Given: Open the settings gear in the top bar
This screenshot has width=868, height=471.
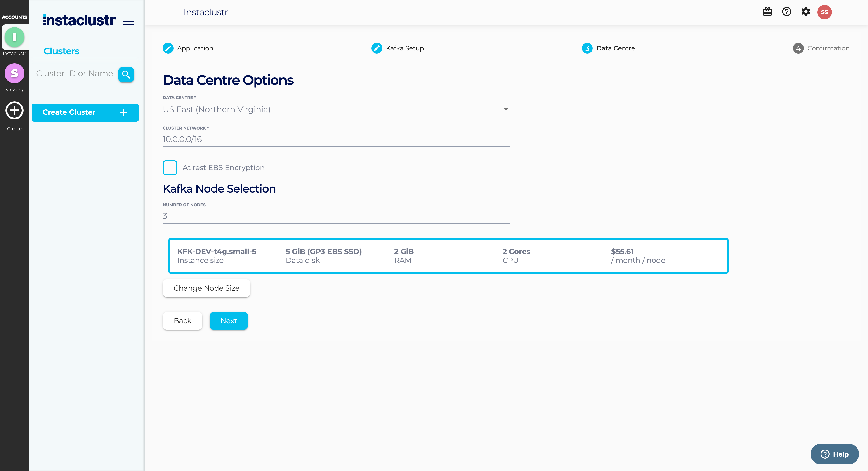Looking at the screenshot, I should pyautogui.click(x=806, y=12).
